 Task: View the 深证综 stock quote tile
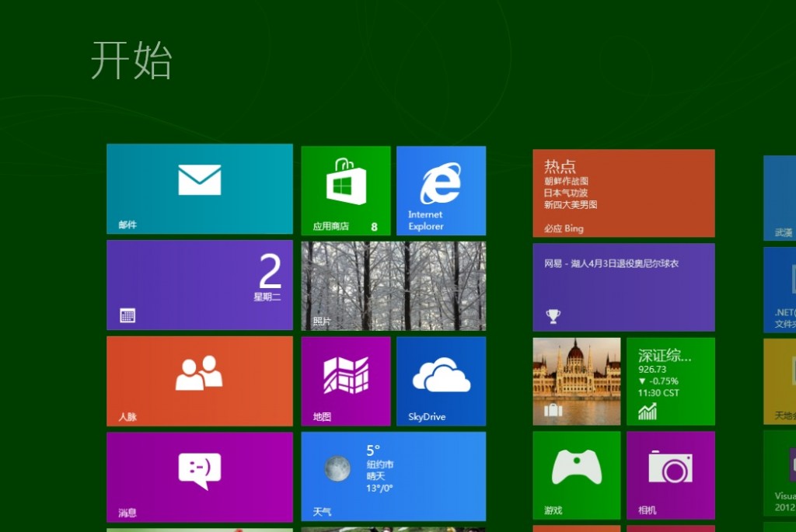(x=671, y=381)
